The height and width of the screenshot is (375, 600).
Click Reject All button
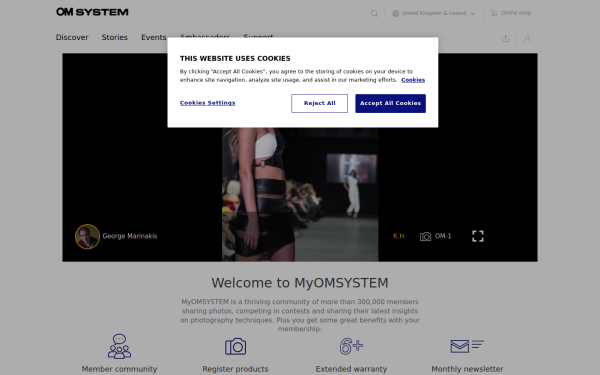(x=320, y=103)
